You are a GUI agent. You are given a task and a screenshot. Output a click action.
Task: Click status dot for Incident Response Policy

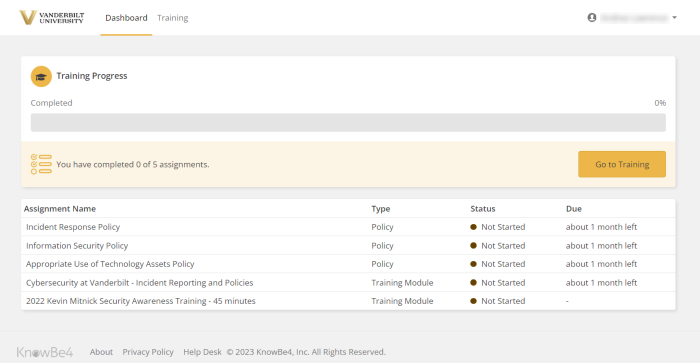(x=473, y=227)
